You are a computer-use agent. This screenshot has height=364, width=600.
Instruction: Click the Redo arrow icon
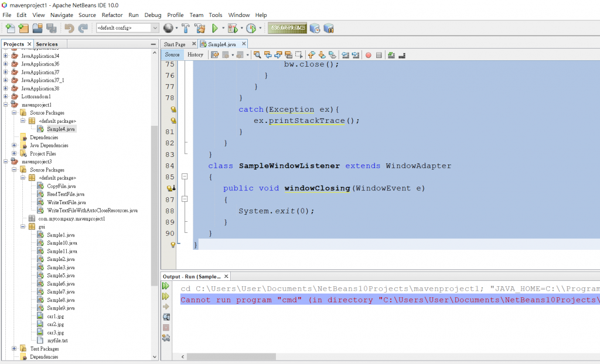(83, 28)
